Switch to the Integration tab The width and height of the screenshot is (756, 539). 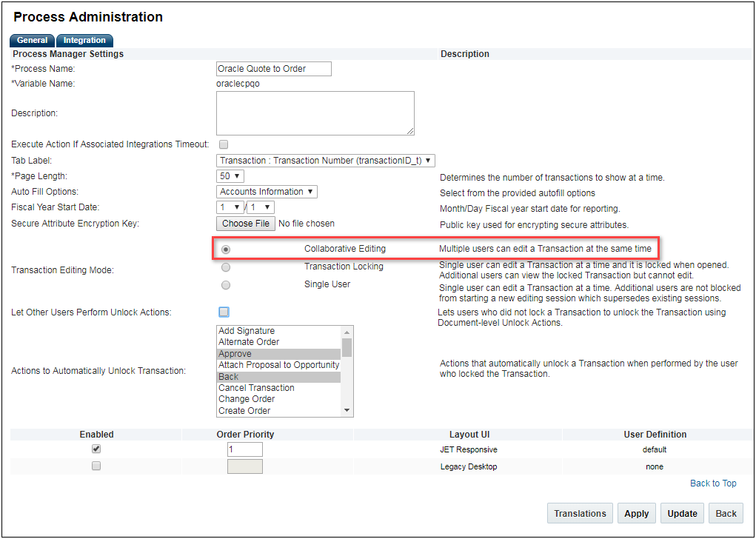[x=84, y=41]
